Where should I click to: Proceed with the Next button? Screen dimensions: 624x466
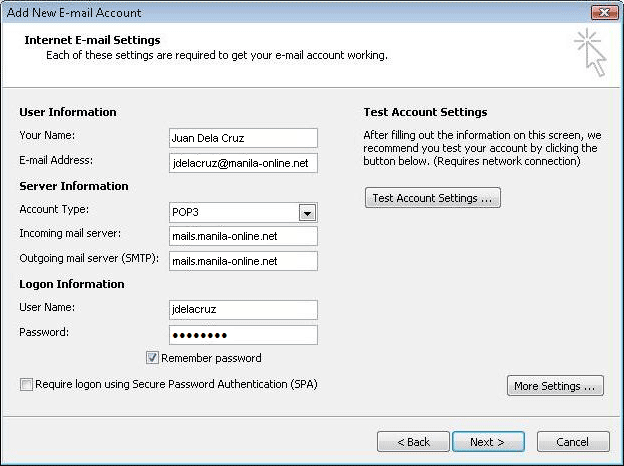coord(488,442)
